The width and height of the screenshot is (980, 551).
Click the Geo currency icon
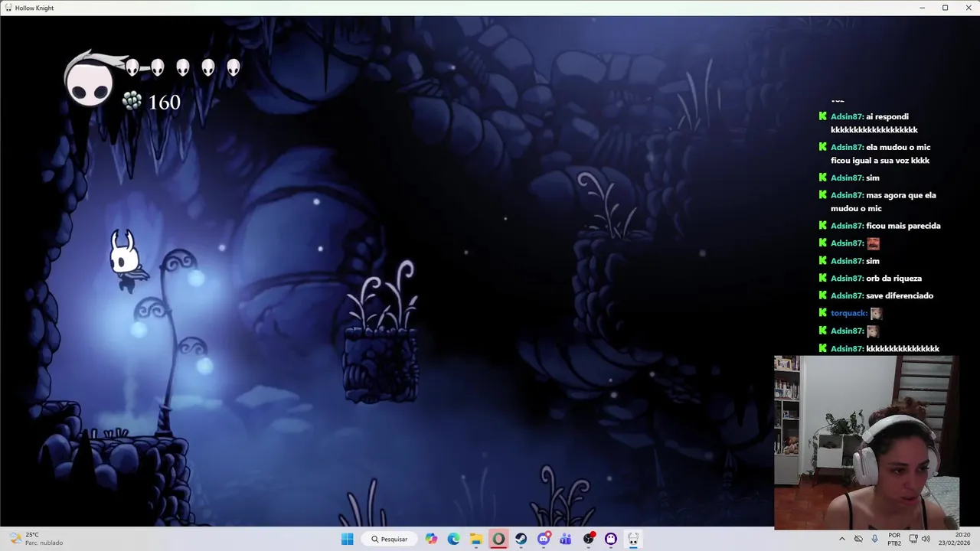click(132, 100)
